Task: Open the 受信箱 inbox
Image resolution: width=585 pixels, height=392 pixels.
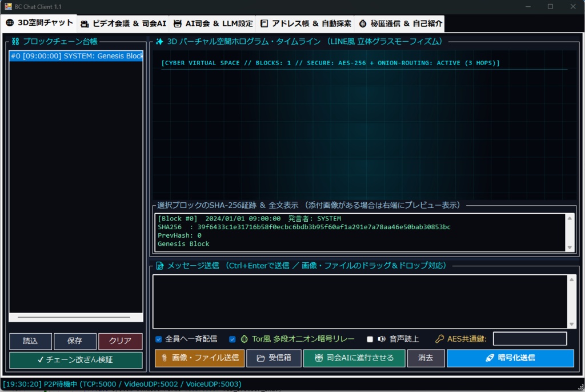Action: click(274, 358)
